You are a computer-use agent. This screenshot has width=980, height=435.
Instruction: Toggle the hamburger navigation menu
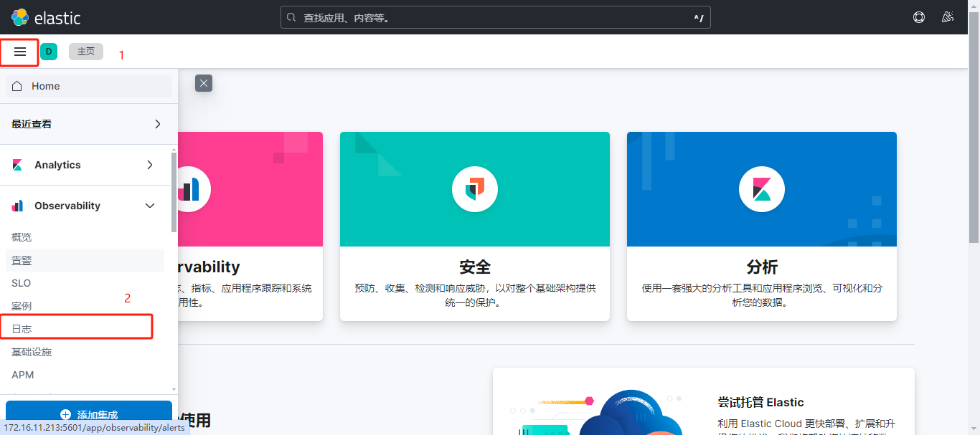point(20,52)
